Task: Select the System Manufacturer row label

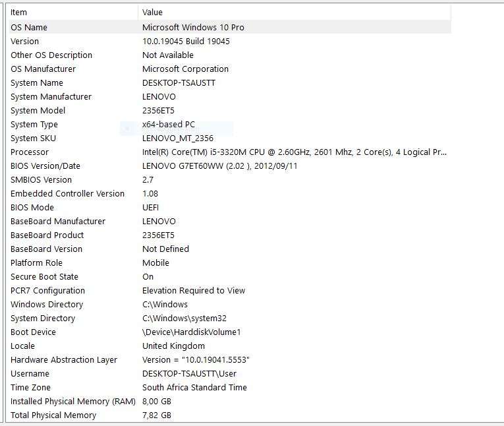Action: pyautogui.click(x=51, y=96)
